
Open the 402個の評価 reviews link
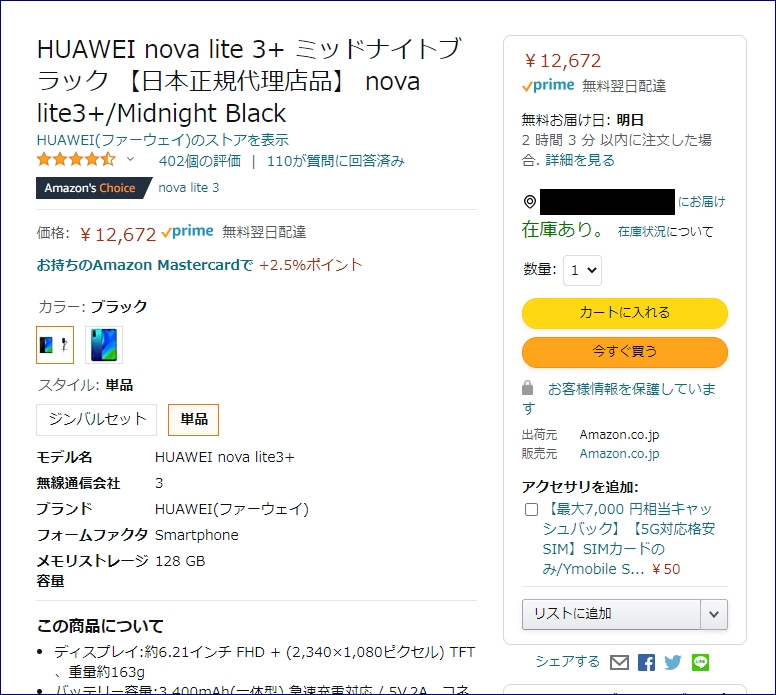[199, 161]
